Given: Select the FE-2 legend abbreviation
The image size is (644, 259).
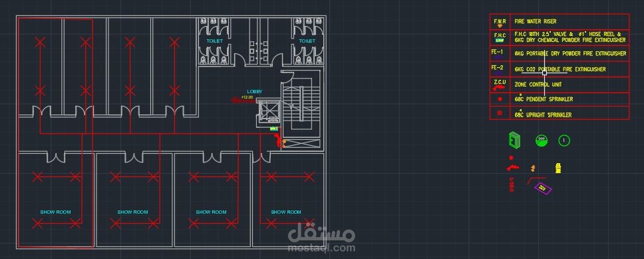Looking at the screenshot, I should point(497,67).
